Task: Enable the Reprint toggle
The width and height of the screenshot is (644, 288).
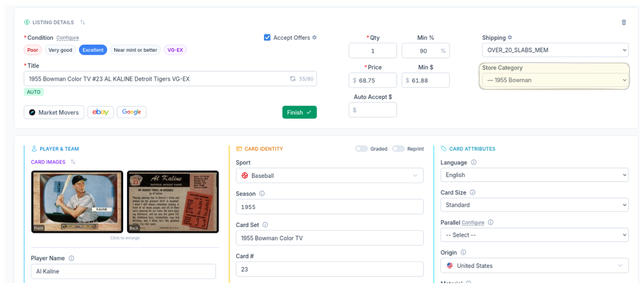Action: coord(398,149)
